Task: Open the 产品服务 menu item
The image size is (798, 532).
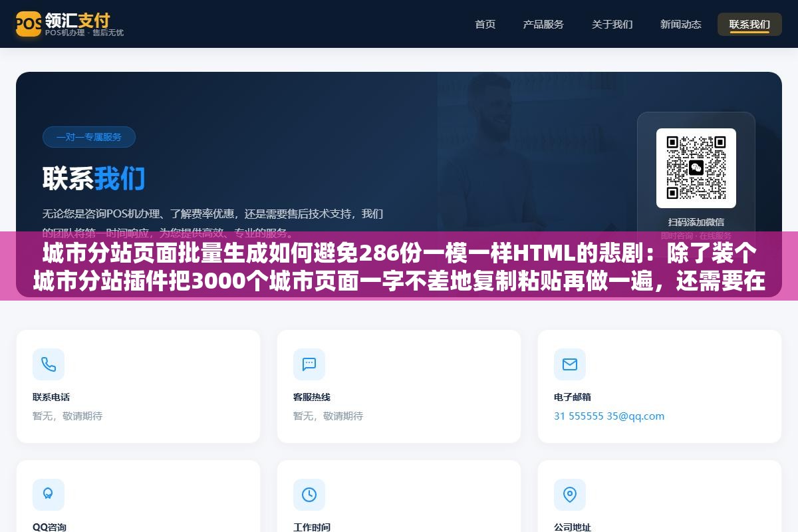Action: (x=543, y=24)
